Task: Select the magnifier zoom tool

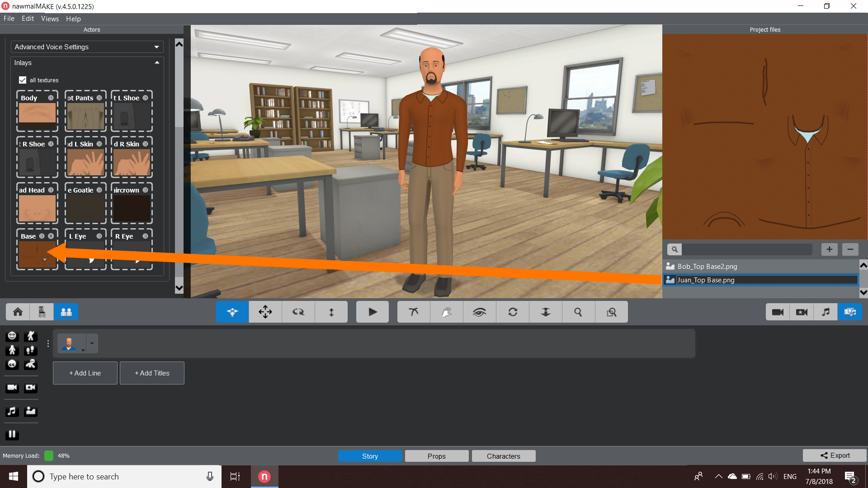Action: [x=578, y=312]
